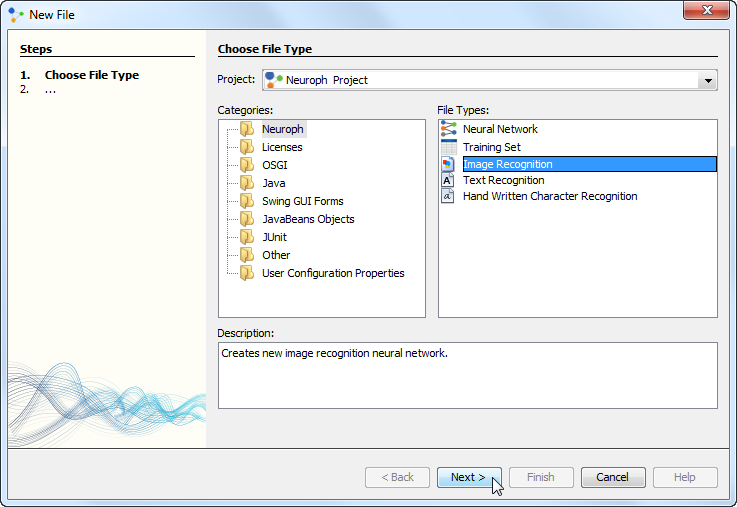Open the Project dropdown arrow
Viewport: 737px width, 507px height.
[708, 81]
